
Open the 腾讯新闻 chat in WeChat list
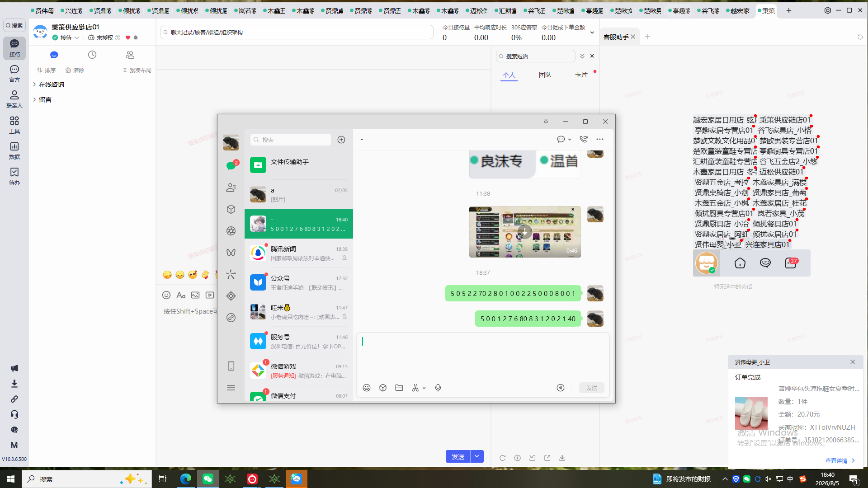tap(299, 253)
